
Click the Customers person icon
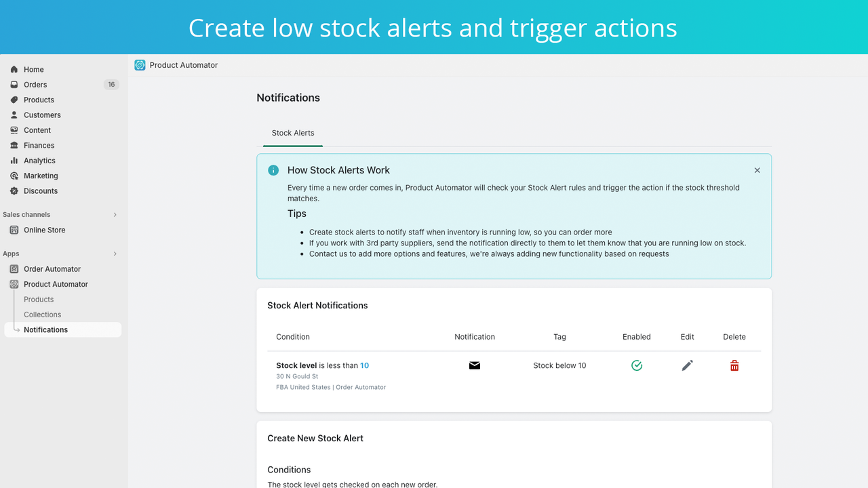14,115
